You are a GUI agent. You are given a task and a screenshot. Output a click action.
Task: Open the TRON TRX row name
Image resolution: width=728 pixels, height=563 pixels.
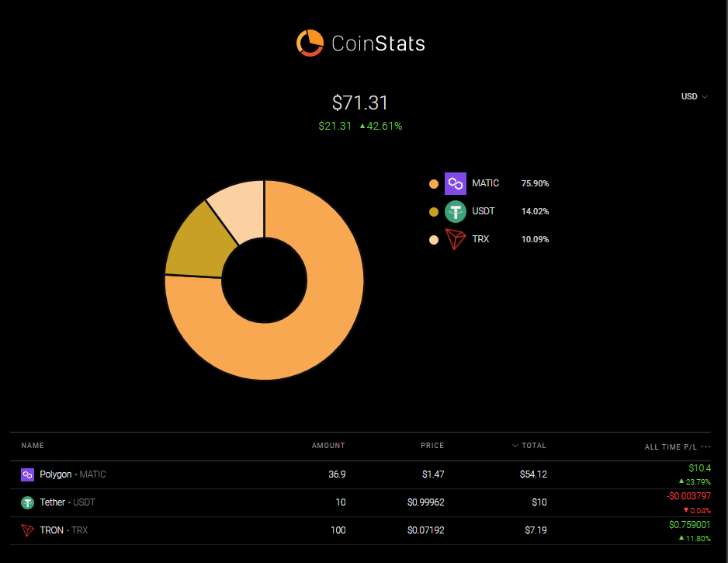(x=64, y=530)
